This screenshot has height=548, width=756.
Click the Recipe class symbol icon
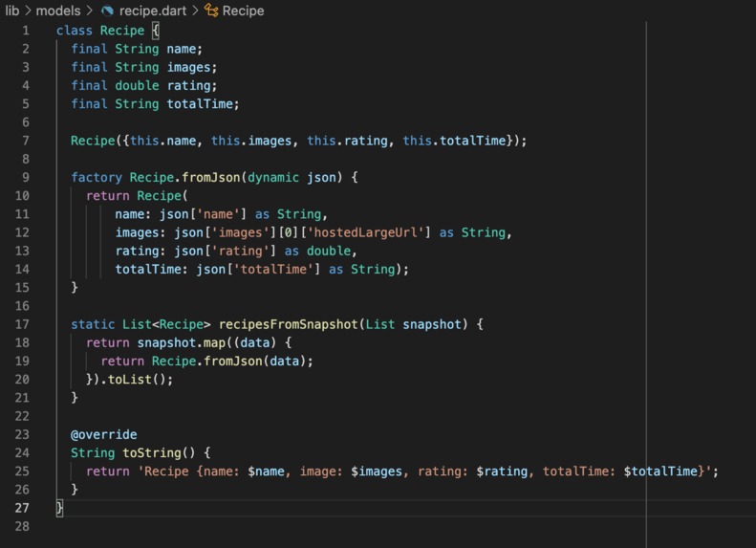211,11
